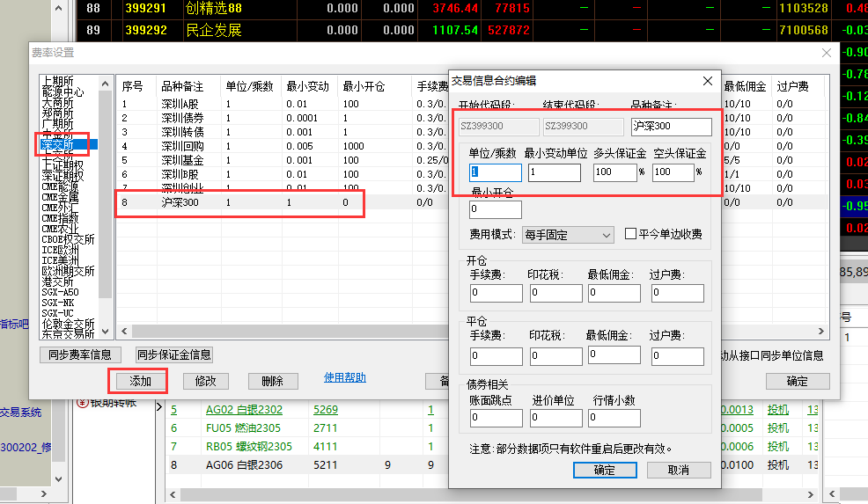
Task: Click the 添加 button
Action: [x=141, y=381]
